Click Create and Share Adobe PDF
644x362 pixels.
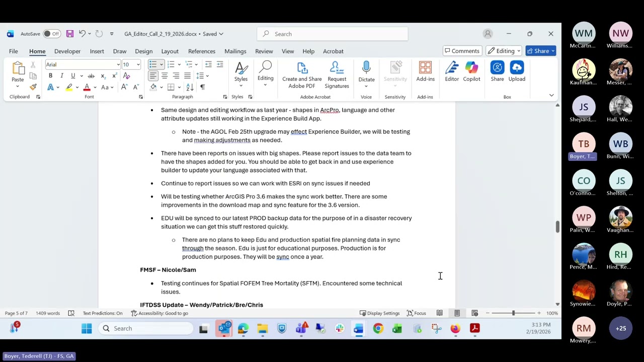pos(302,75)
